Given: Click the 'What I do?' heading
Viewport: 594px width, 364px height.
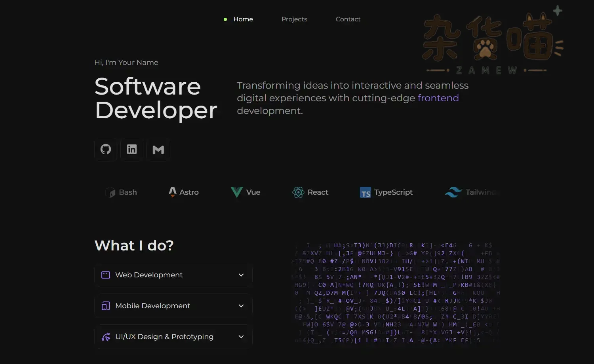Looking at the screenshot, I should pos(134,245).
